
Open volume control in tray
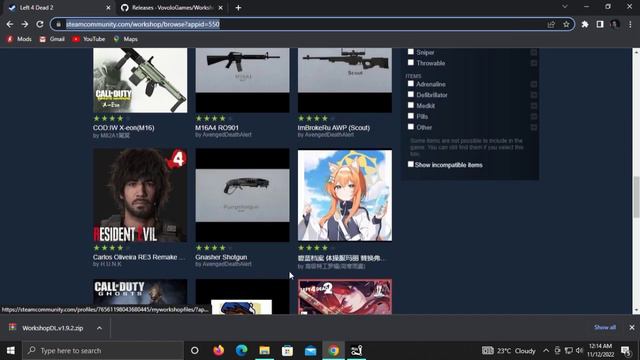pos(579,350)
